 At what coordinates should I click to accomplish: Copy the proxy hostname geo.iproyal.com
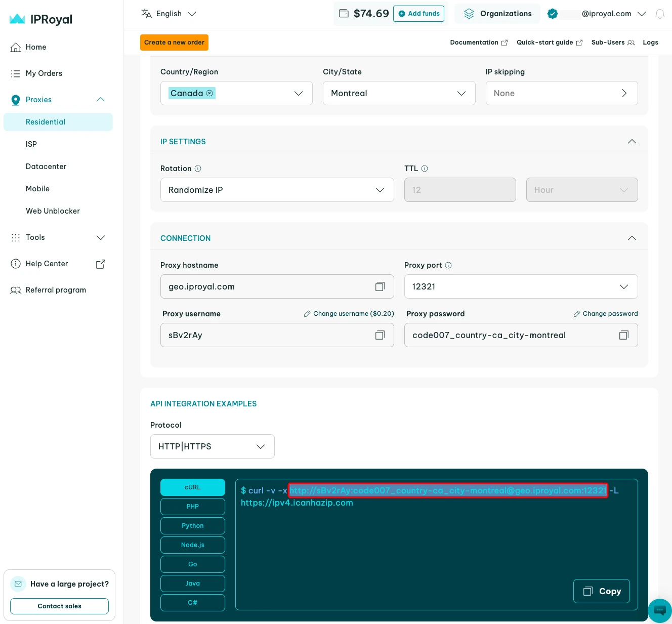[380, 286]
